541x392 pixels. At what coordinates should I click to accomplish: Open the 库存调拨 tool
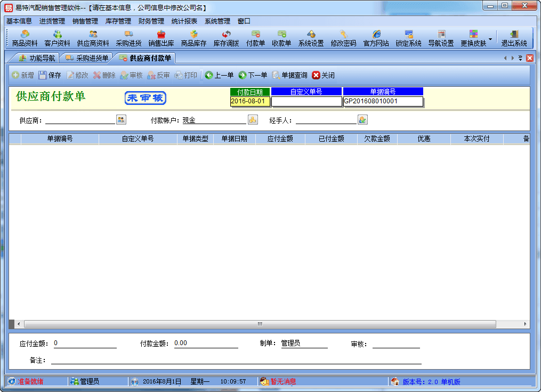(226, 38)
